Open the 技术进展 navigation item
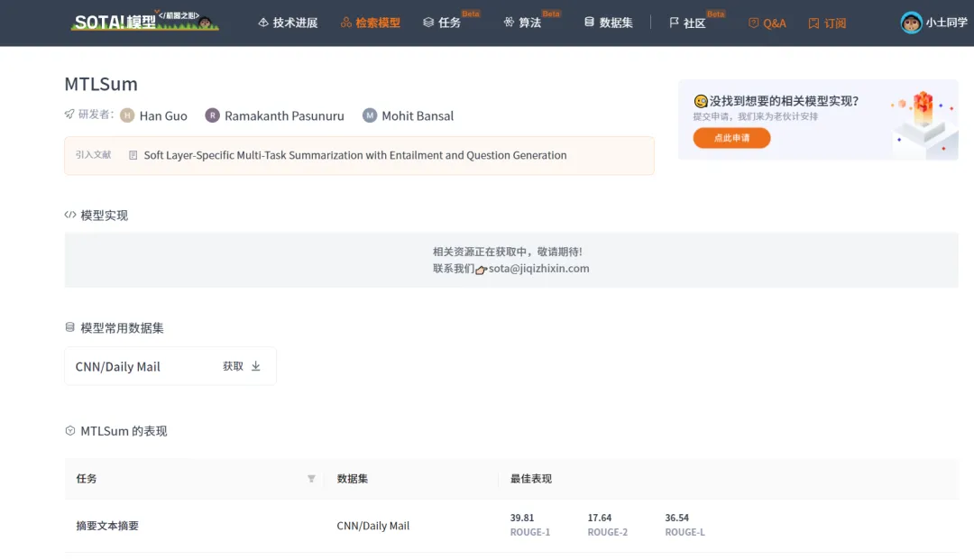 [x=289, y=23]
